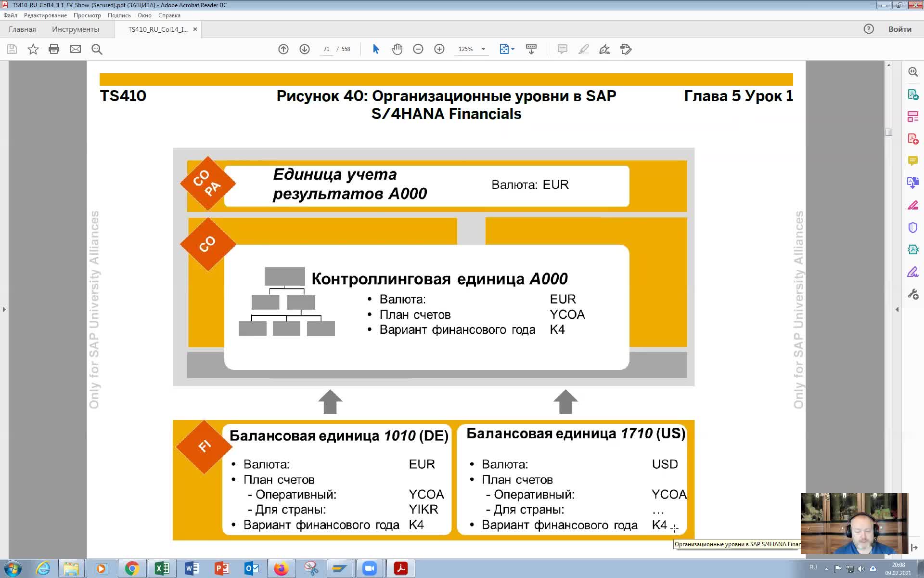This screenshot has width=924, height=578.
Task: Select the TS410_RU_Col14 document tab
Action: pos(158,29)
